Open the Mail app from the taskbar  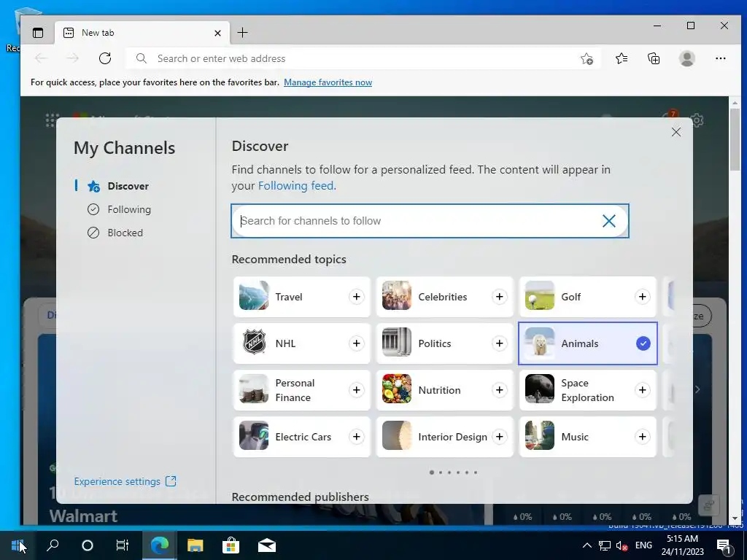(x=267, y=545)
